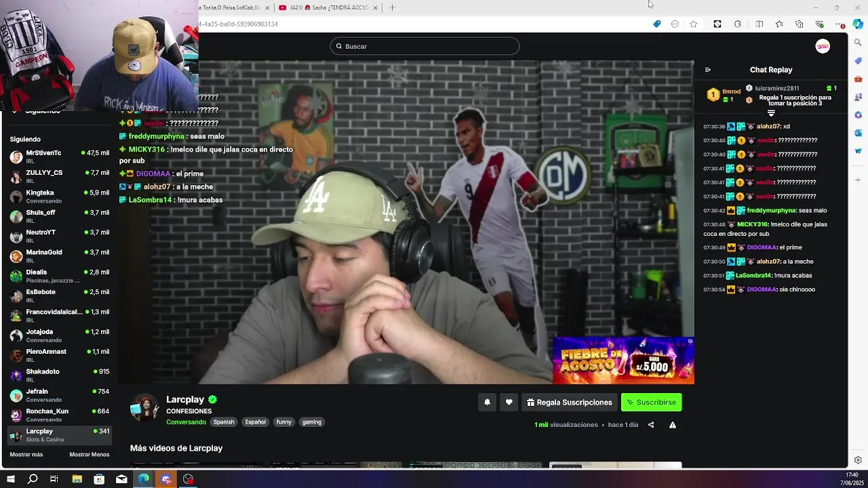Viewport: 868px width, 488px height.
Task: Close the YouTube Sacha browser tab
Action: point(374,7)
